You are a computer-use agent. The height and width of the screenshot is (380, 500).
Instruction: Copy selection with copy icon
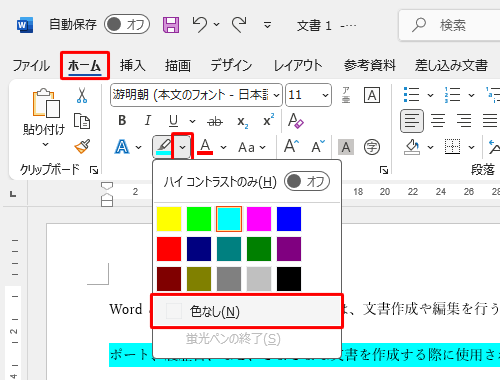[82, 121]
